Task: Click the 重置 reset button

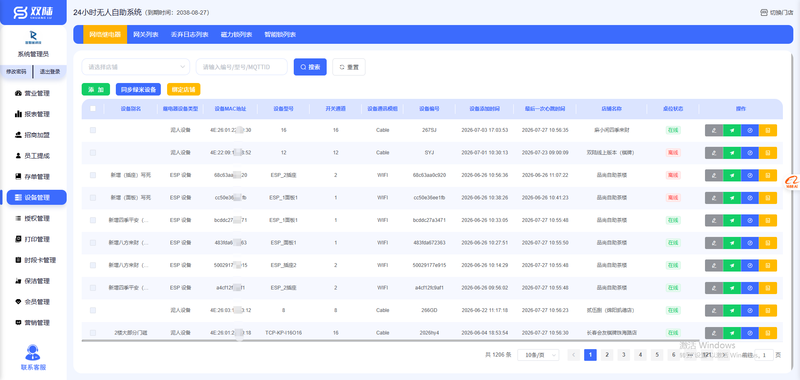Action: click(349, 67)
